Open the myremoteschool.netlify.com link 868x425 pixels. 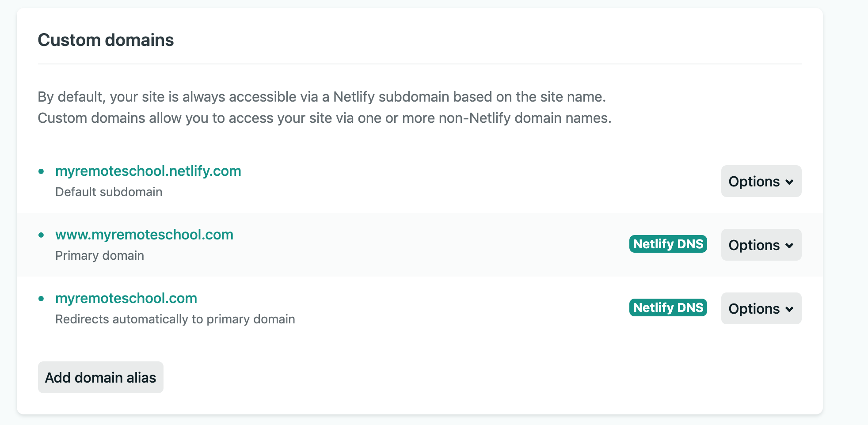tap(148, 171)
